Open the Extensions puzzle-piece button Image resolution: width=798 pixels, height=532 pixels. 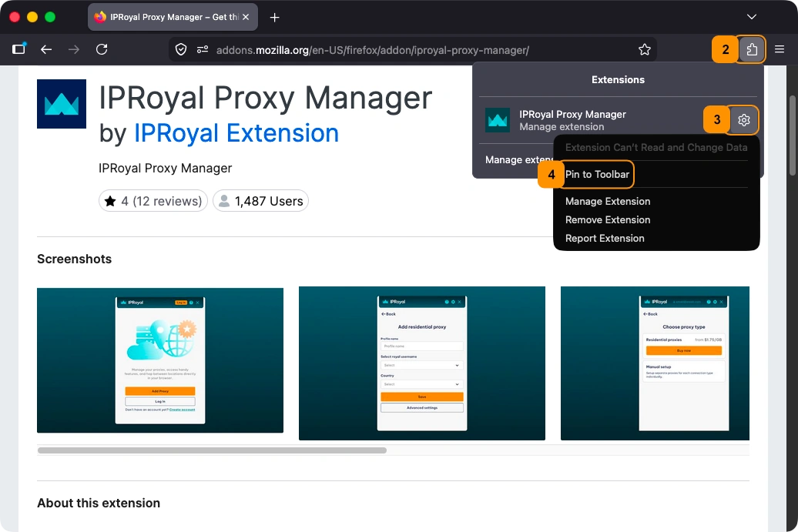[752, 49]
